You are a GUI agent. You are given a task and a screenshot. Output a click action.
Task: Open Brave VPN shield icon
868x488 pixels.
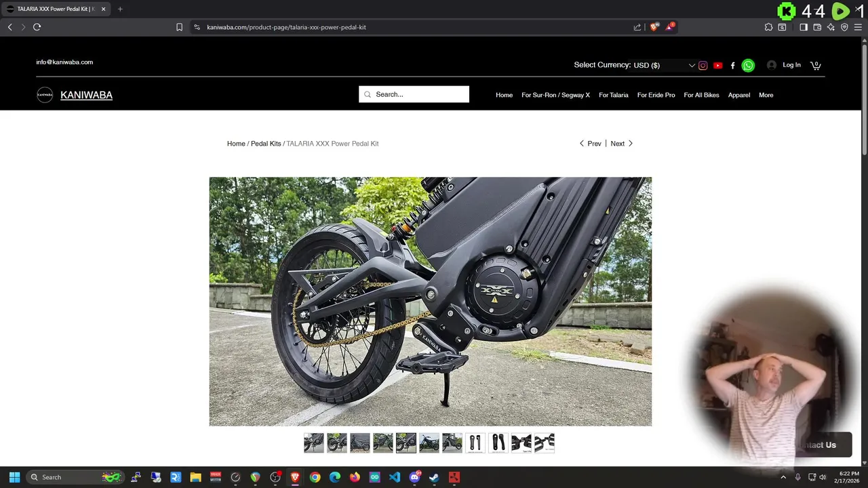coord(844,27)
